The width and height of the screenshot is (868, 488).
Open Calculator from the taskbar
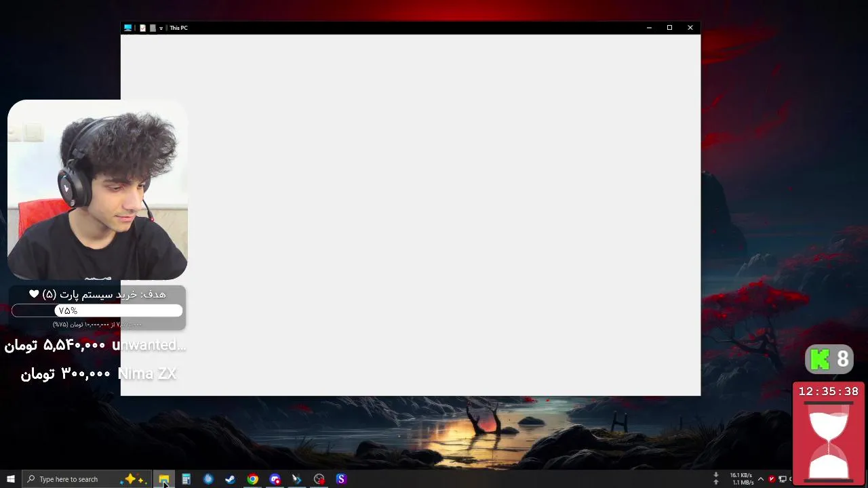tap(186, 479)
